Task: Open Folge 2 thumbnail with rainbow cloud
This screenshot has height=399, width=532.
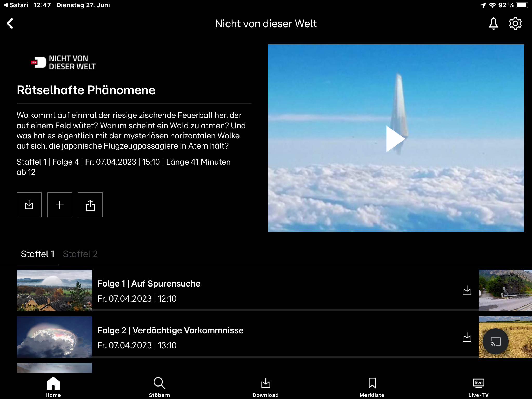Action: (54, 337)
